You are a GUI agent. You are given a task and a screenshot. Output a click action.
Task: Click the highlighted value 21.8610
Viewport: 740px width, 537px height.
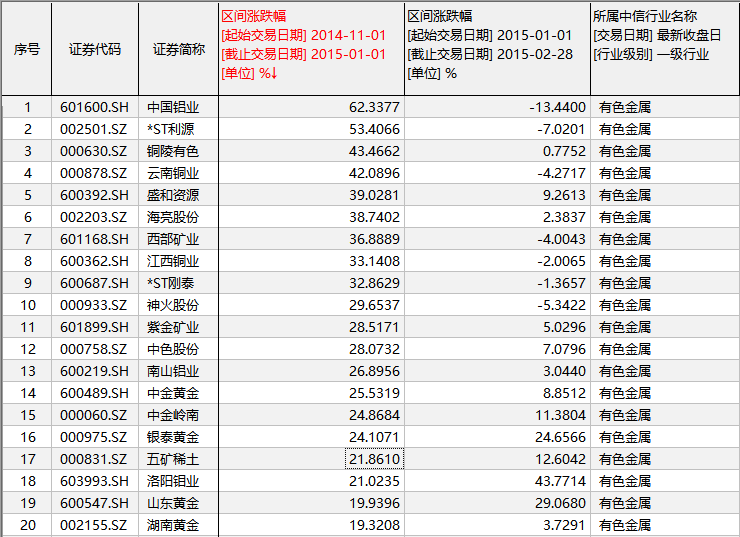coord(374,459)
